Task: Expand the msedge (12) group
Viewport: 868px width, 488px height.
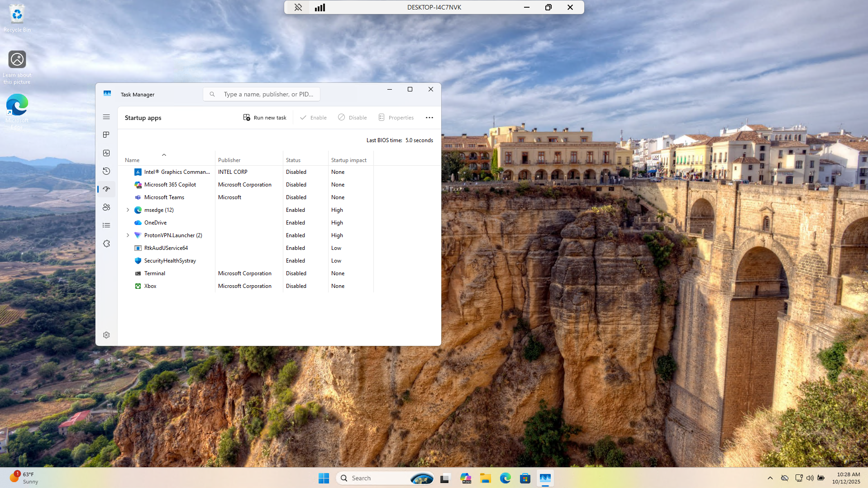Action: coord(128,210)
